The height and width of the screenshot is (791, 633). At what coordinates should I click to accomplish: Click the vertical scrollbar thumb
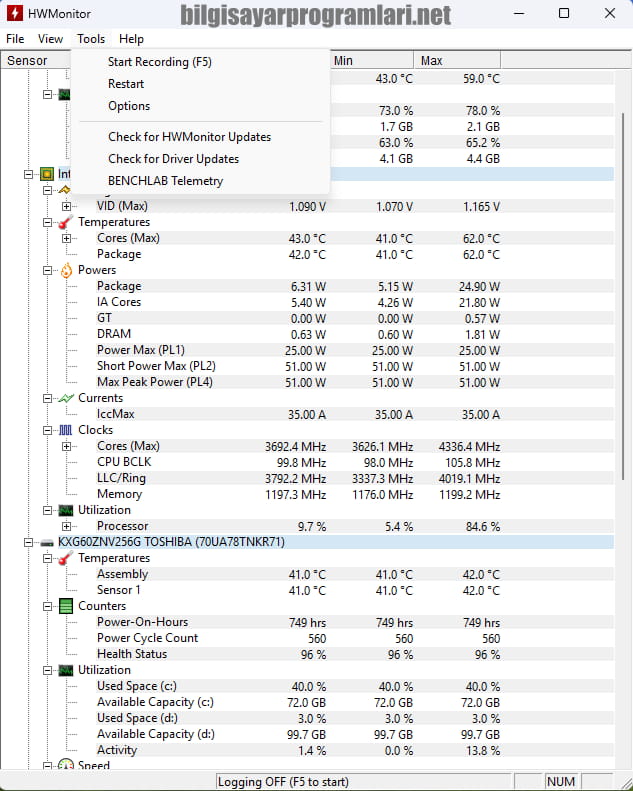(623, 297)
